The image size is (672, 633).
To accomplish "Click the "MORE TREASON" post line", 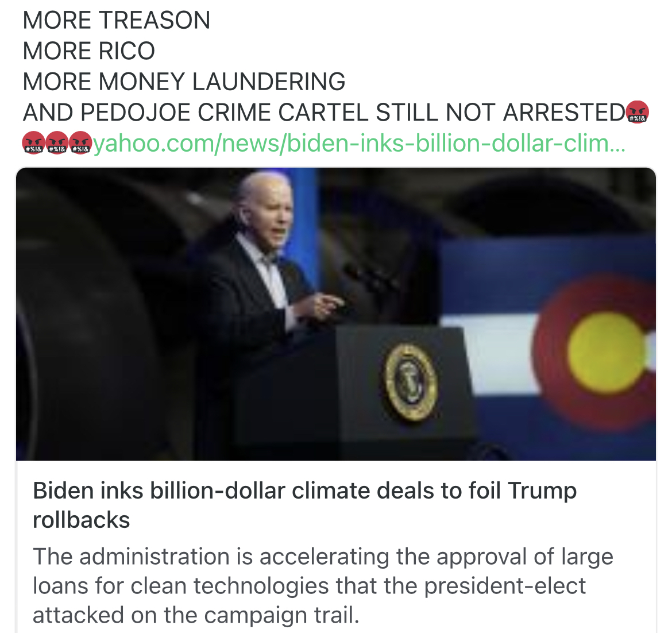I will tap(117, 20).
